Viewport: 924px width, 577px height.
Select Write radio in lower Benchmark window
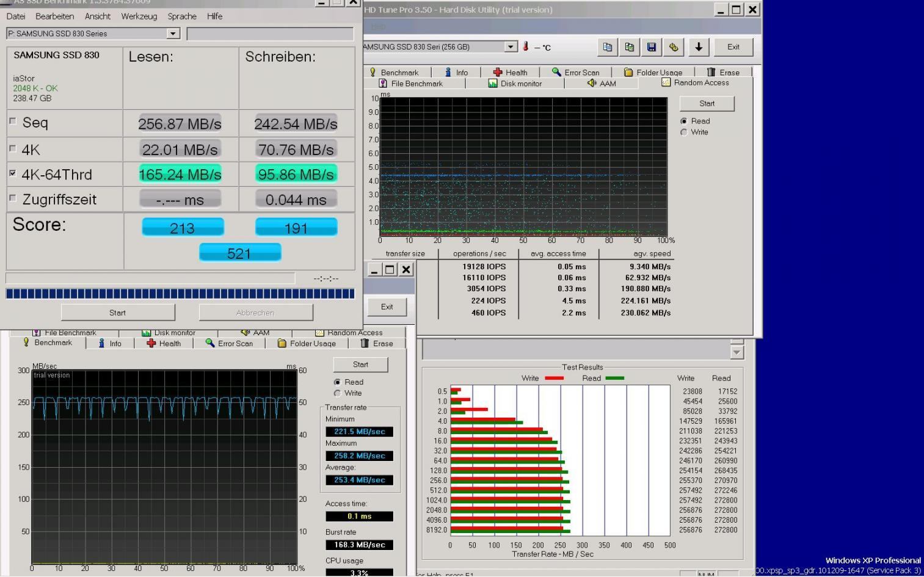(337, 393)
